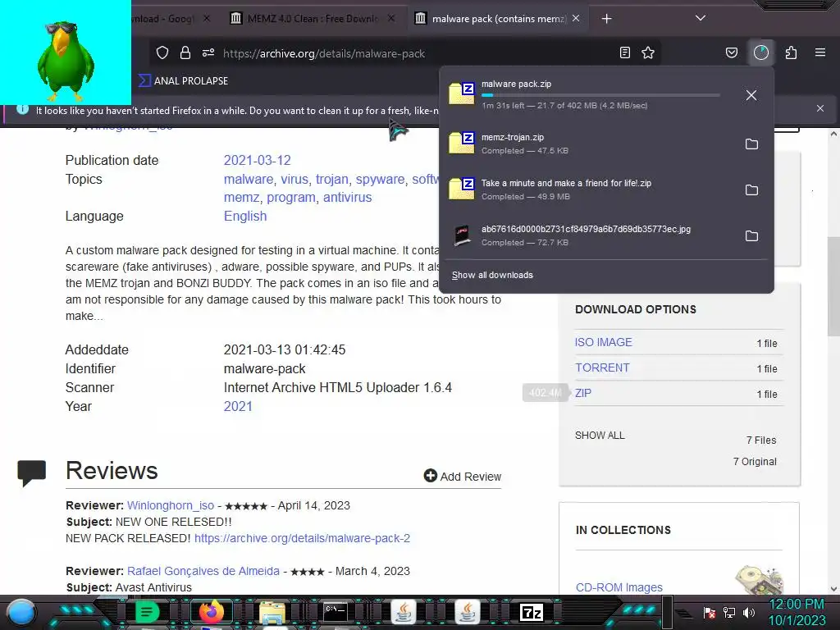Click the shield tracking protection icon
Screen dimensions: 840x630
[x=162, y=52]
